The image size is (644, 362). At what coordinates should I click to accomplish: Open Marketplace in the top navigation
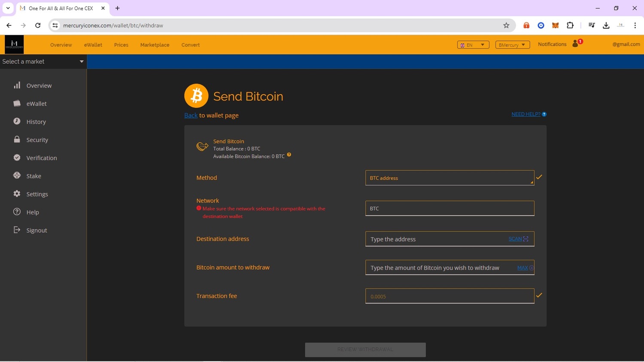[155, 45]
